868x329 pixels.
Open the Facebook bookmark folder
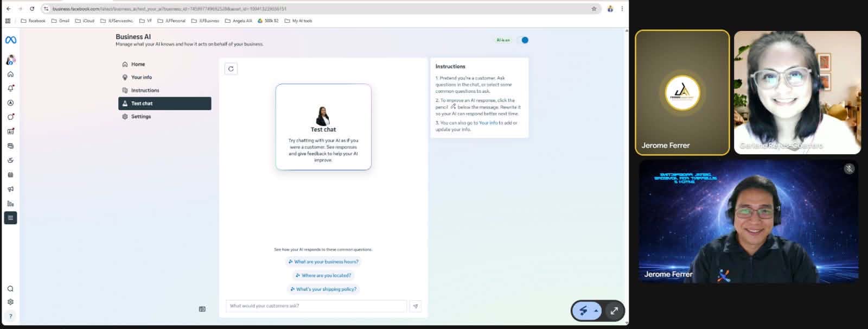(33, 21)
